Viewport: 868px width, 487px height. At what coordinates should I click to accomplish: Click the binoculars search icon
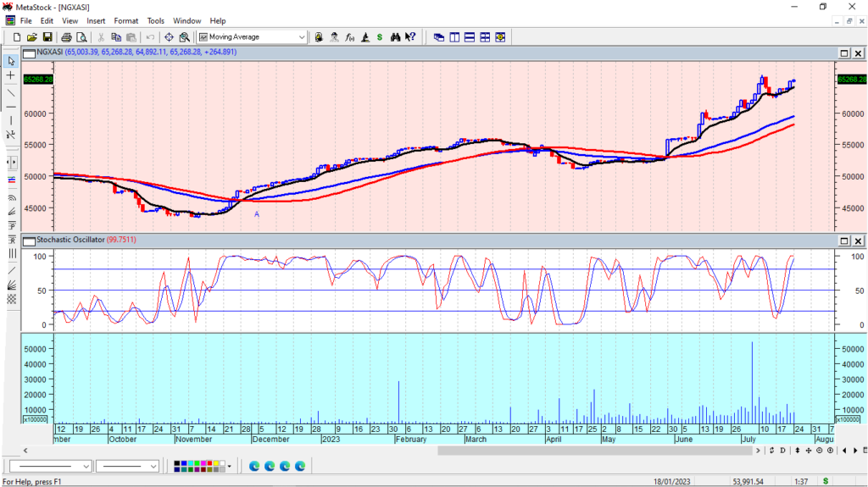[x=395, y=37]
